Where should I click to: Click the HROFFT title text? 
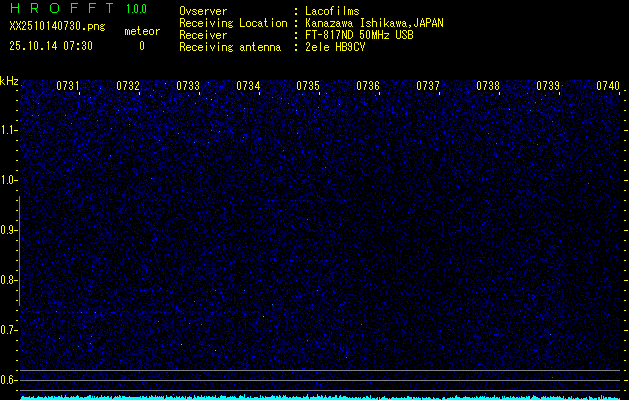tap(61, 9)
